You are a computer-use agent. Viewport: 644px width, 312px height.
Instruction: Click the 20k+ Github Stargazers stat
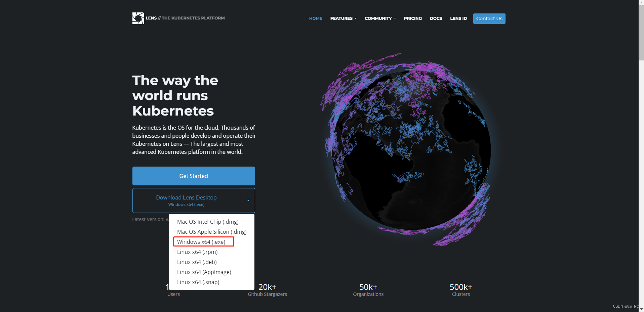[268, 290]
